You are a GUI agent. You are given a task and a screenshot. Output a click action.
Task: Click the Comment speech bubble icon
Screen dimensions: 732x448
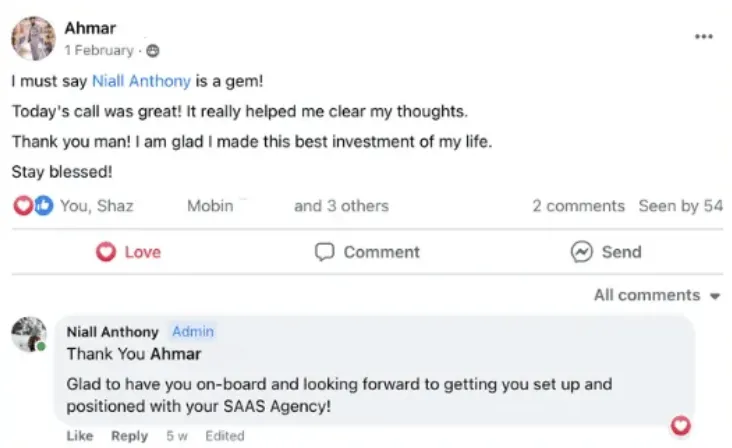click(324, 252)
